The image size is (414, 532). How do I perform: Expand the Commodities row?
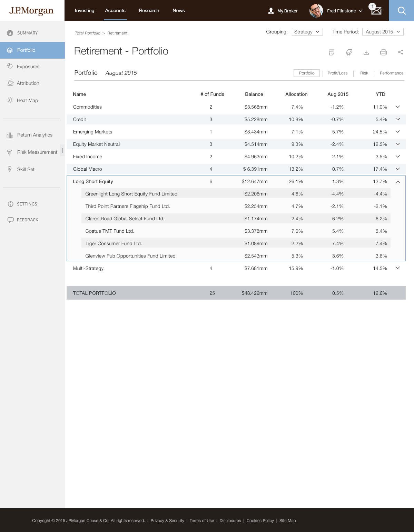[x=397, y=107]
